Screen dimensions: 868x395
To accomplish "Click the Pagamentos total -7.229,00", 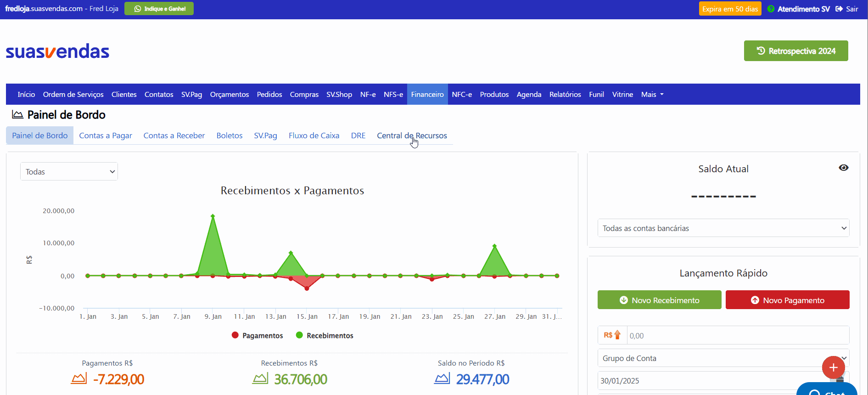I will click(x=118, y=379).
